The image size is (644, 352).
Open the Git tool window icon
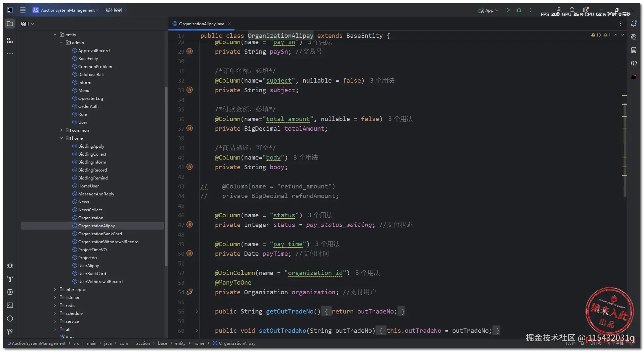10,332
